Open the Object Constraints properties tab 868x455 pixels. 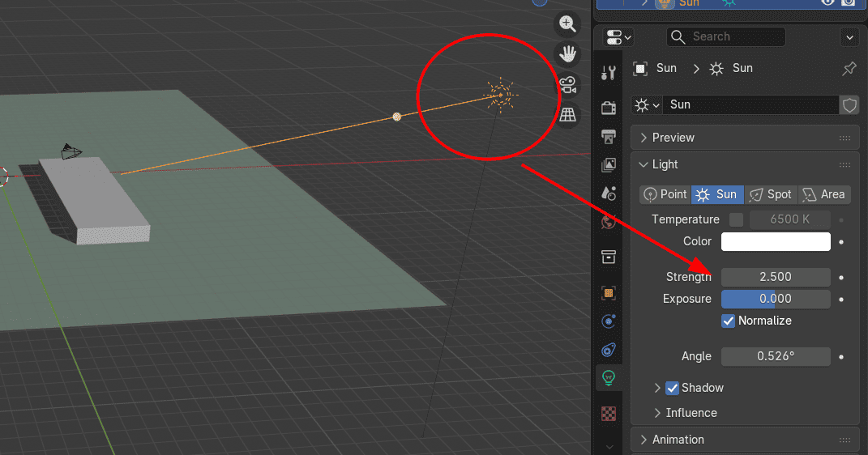point(609,350)
